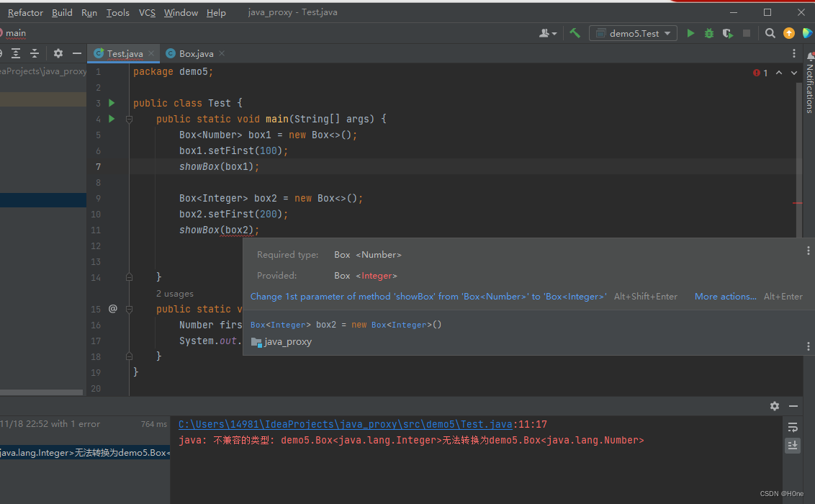815x504 pixels.
Task: Close the Test.java tab
Action: (151, 53)
